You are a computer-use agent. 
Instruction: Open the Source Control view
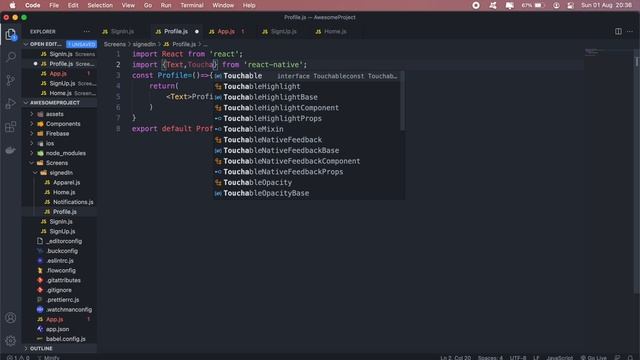pos(11,80)
